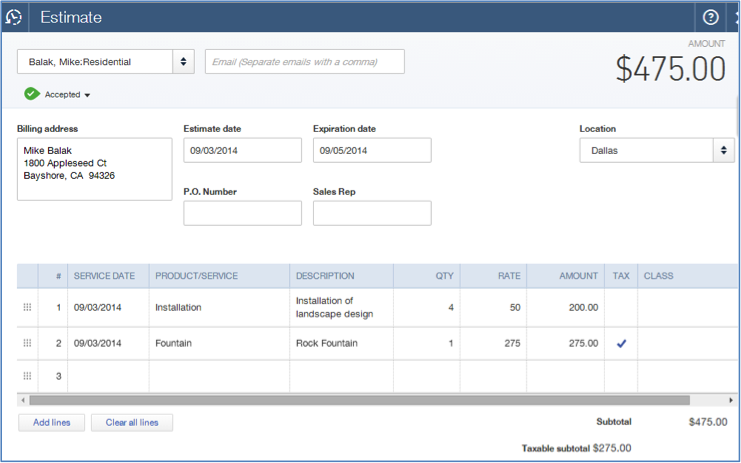
Task: Click the empty Sales Rep field
Action: [372, 213]
